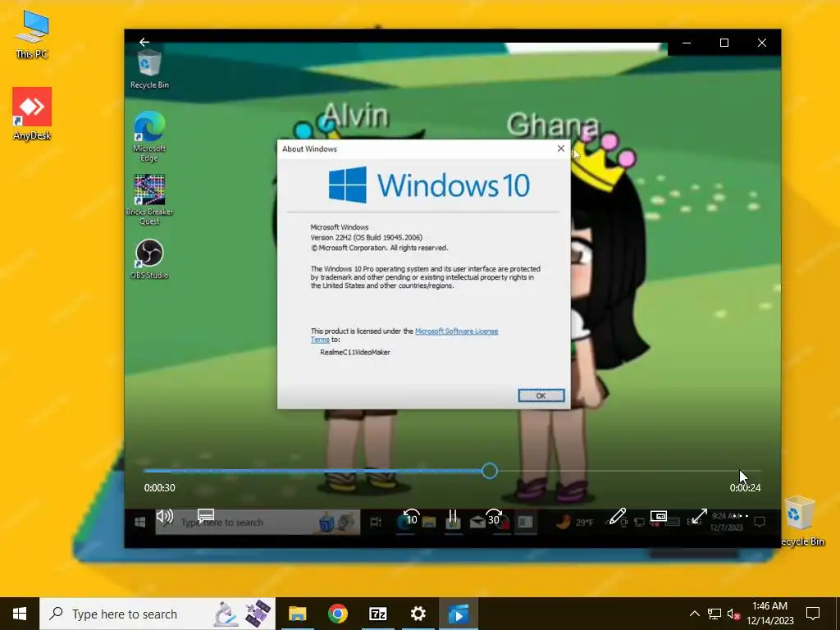Open the notification center icon
This screenshot has height=630, width=840.
[813, 614]
